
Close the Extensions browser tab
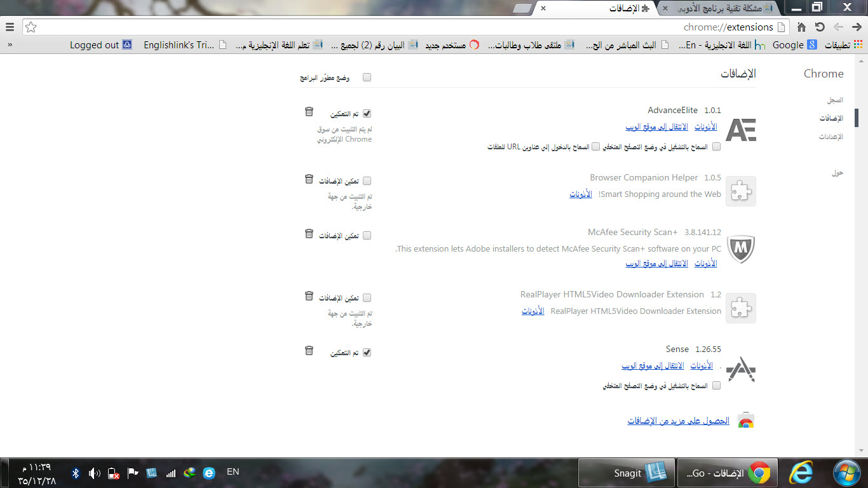coord(542,9)
